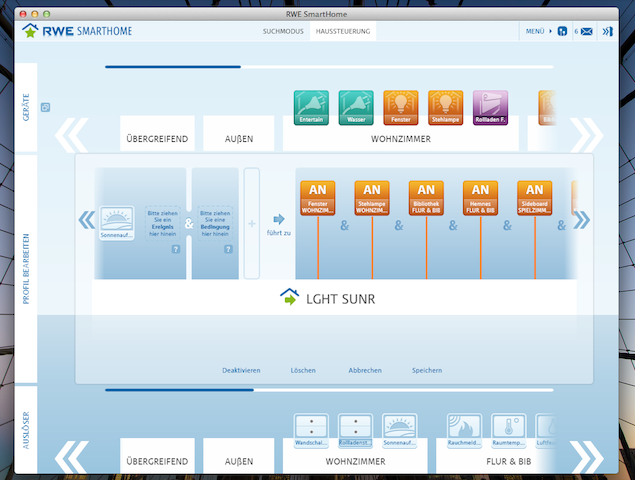This screenshot has width=635, height=480.
Task: Open the Profil bearbeiten side tab
Action: 26,269
